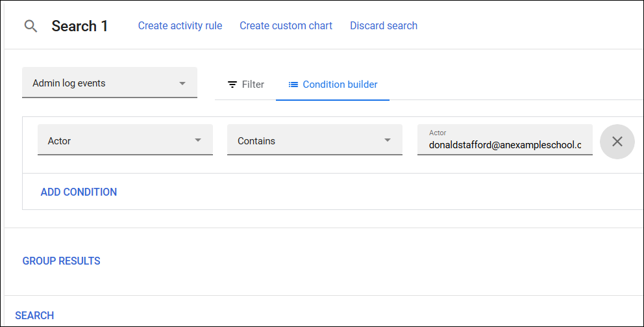Click the Search 1 title text

click(80, 27)
